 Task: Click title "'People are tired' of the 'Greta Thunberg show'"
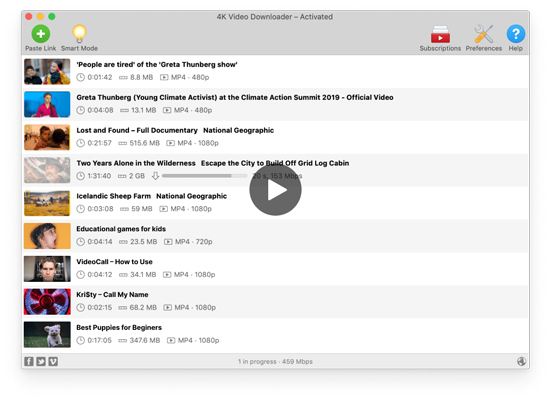[157, 65]
